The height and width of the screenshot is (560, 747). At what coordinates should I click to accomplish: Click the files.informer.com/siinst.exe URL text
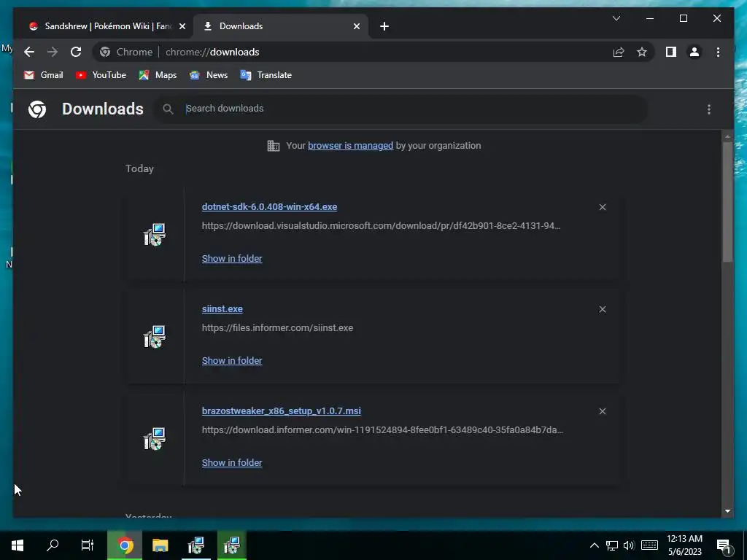tap(277, 328)
